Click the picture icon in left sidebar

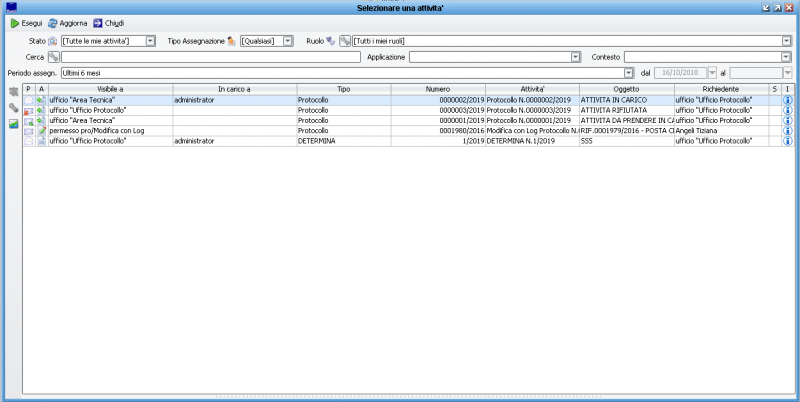(x=13, y=124)
